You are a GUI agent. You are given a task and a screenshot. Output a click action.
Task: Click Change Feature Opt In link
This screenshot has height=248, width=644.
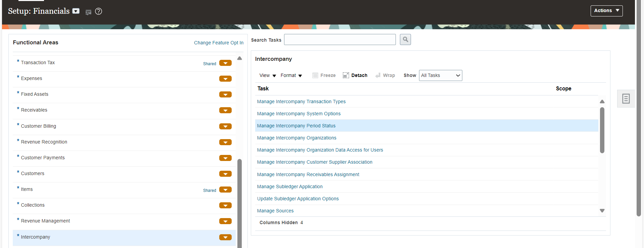point(219,43)
